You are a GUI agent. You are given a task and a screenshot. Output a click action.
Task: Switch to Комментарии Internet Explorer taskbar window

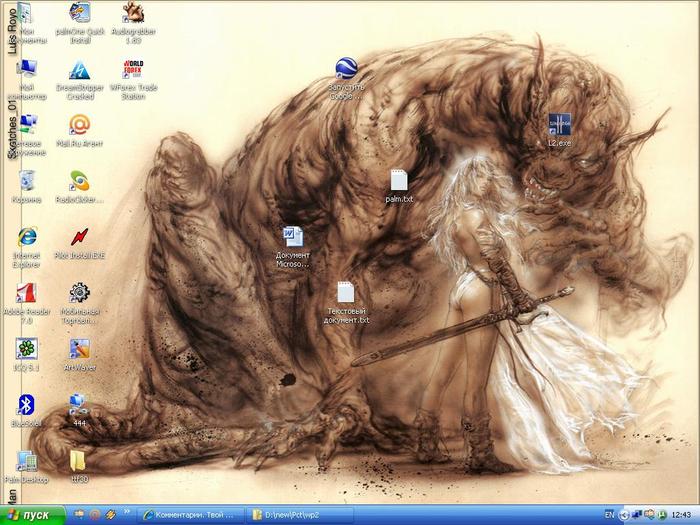(x=190, y=515)
